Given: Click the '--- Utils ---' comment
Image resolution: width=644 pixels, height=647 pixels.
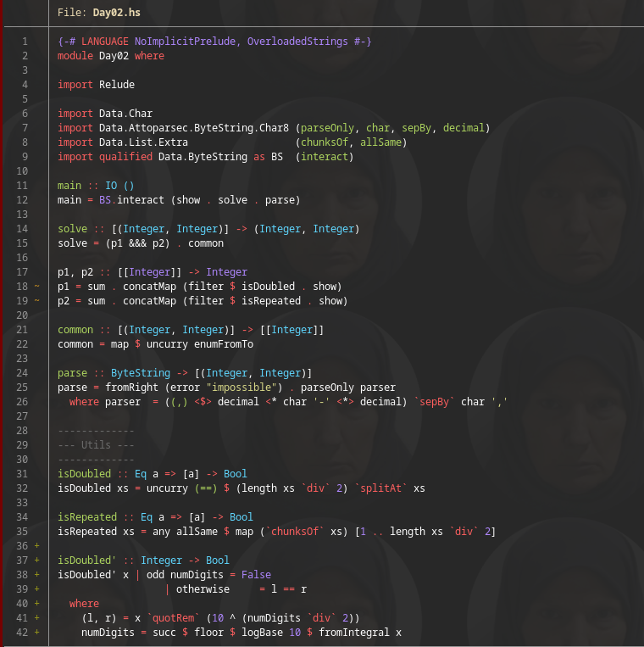Looking at the screenshot, I should coord(96,445).
